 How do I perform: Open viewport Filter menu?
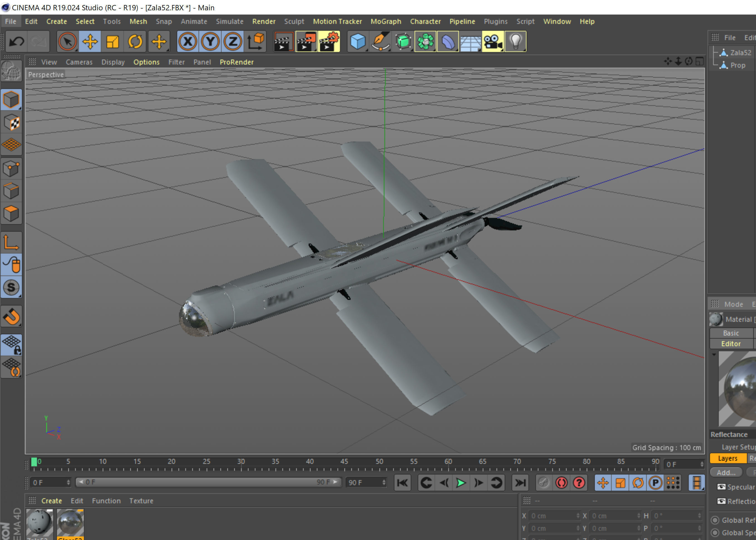coord(176,62)
